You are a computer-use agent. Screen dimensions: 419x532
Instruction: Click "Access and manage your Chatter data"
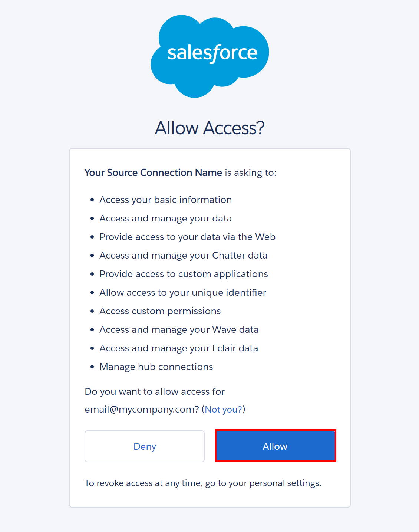(183, 256)
